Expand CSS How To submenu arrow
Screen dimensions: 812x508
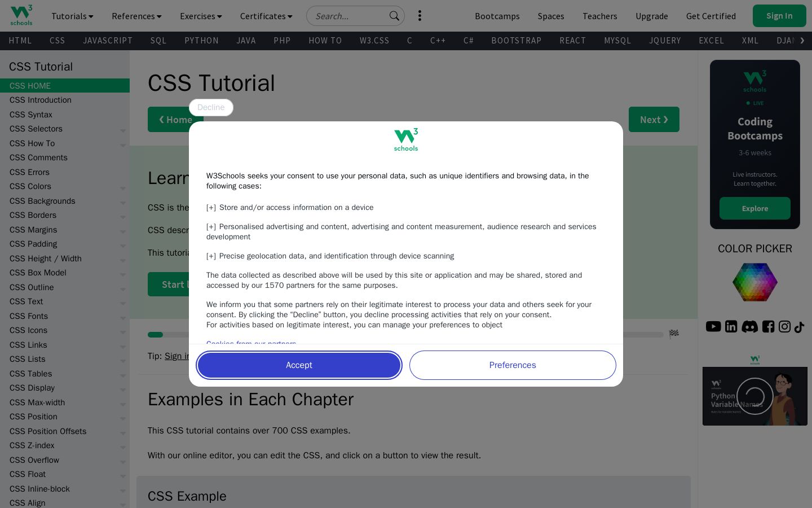tap(122, 145)
